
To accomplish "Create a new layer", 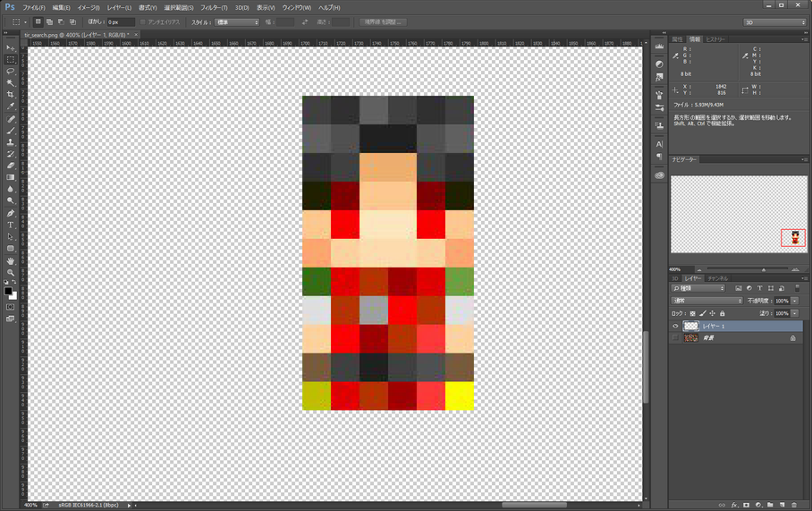I will pos(782,505).
